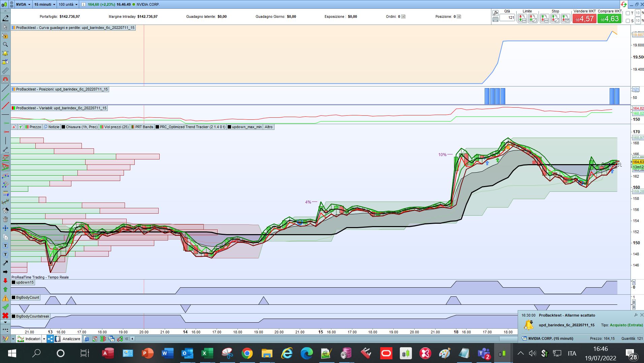Click the yellow alert bell tool
The width and height of the screenshot is (644, 363).
point(5,53)
